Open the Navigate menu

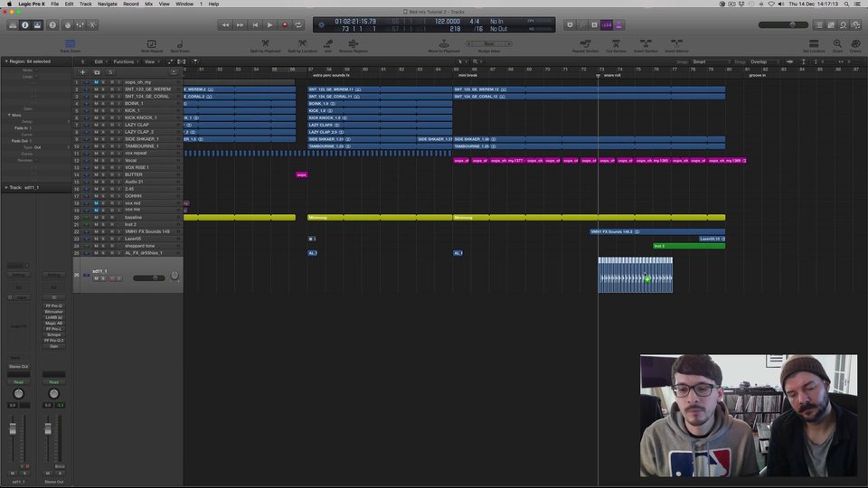coord(108,4)
